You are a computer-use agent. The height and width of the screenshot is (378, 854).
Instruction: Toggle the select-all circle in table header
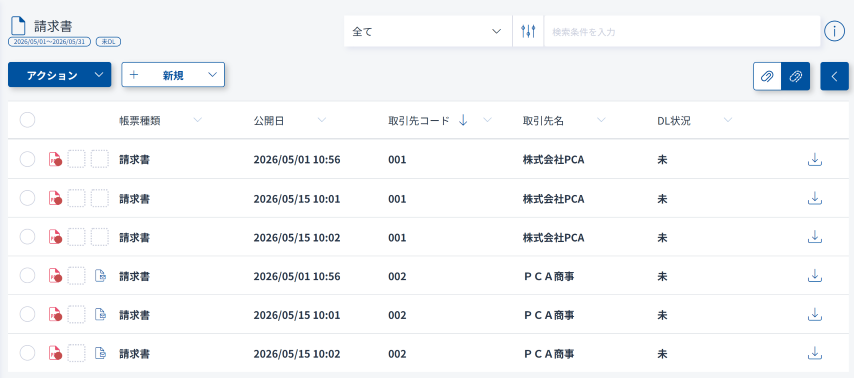tap(27, 120)
